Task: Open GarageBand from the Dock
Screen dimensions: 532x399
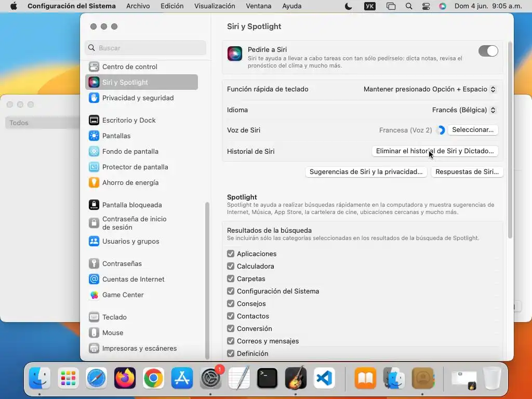Action: click(x=296, y=378)
